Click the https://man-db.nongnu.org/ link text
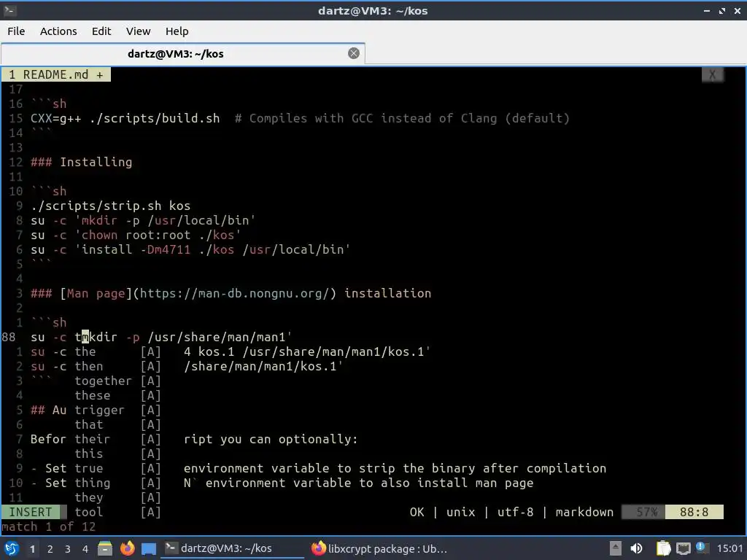The height and width of the screenshot is (560, 747). (x=234, y=293)
